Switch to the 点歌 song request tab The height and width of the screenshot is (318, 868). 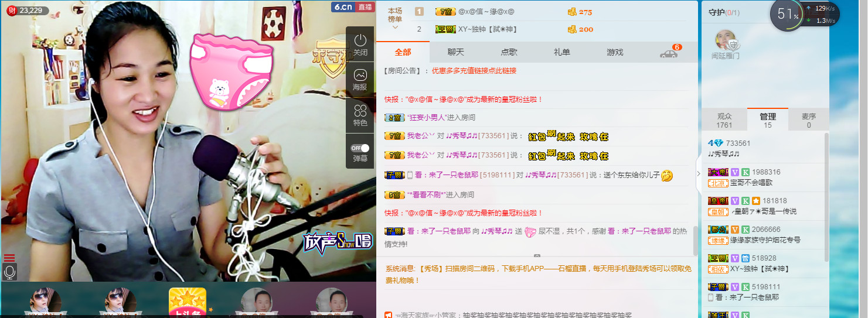[509, 52]
